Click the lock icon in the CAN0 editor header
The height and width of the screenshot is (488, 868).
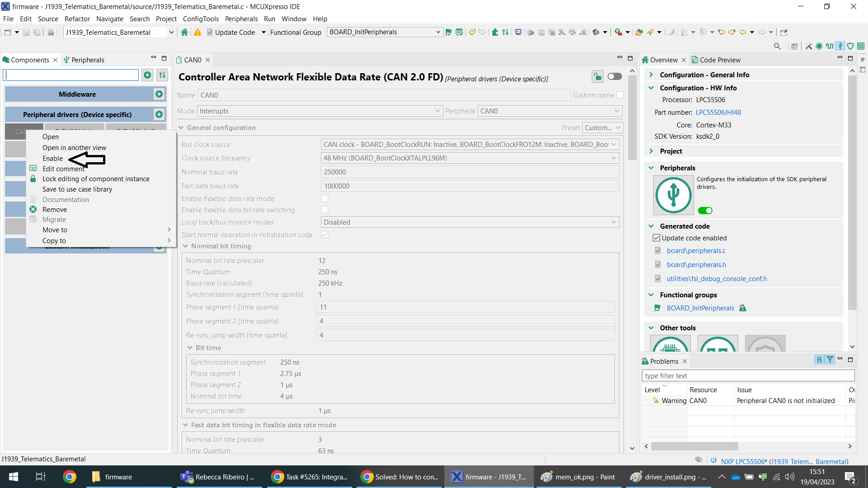click(597, 77)
